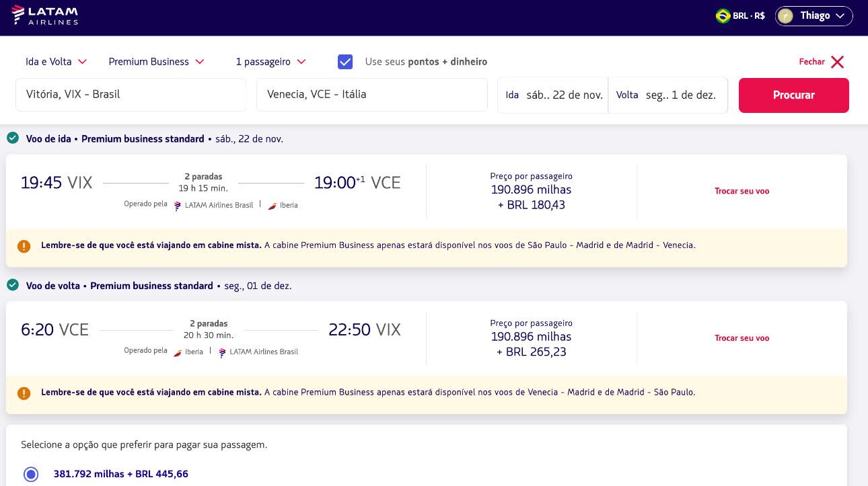
Task: Click the Procurar search button
Action: 794,95
